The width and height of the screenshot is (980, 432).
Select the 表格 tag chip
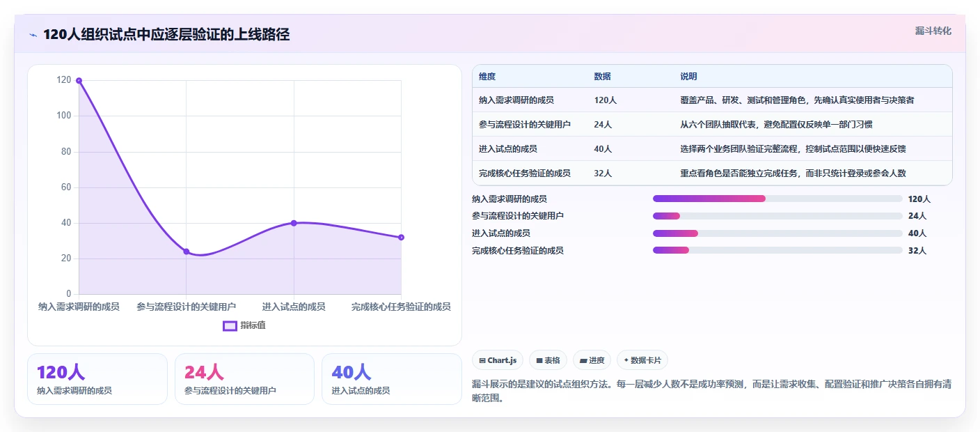[548, 360]
